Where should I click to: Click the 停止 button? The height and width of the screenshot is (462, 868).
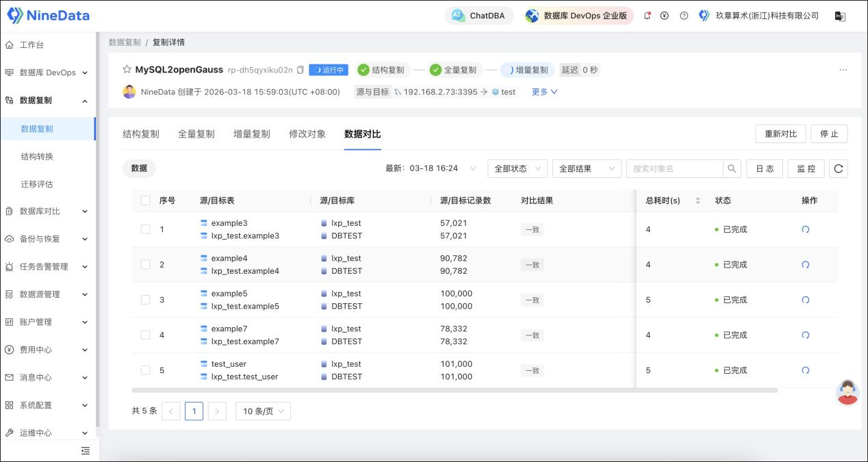(829, 133)
